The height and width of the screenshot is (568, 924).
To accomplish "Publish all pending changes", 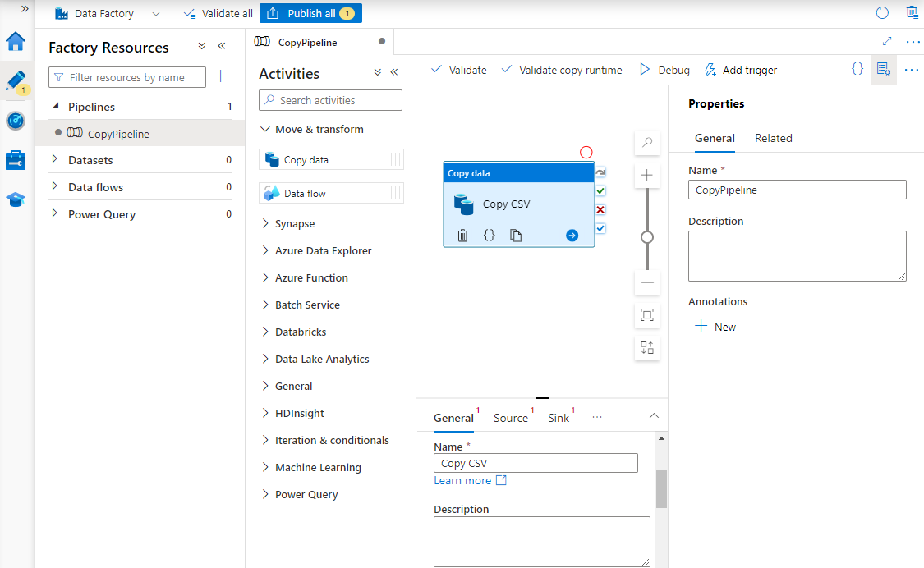I will [x=310, y=12].
